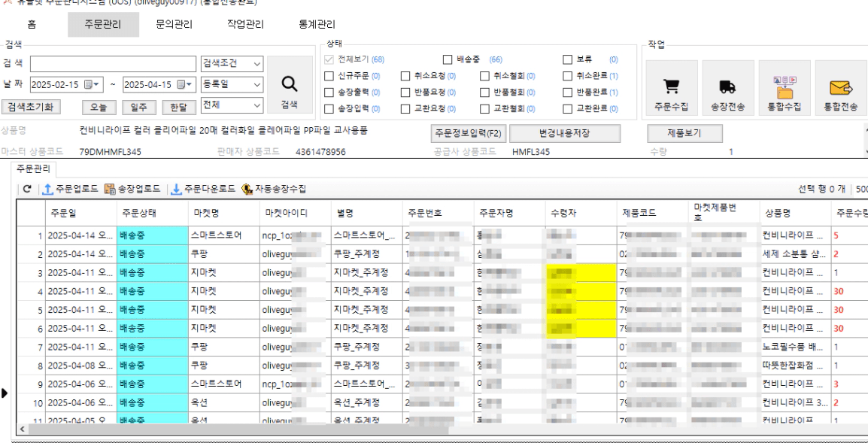Viewport: 868px width, 443px height.
Task: Click the magnifier search icon button
Action: [x=289, y=86]
